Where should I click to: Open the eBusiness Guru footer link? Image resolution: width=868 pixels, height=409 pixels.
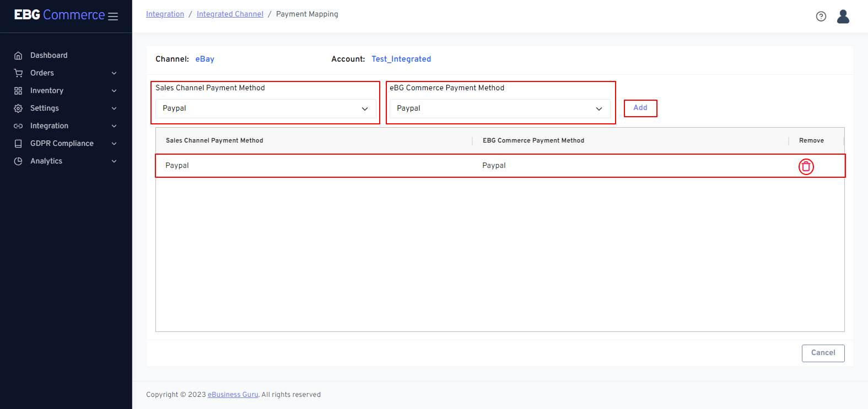233,395
